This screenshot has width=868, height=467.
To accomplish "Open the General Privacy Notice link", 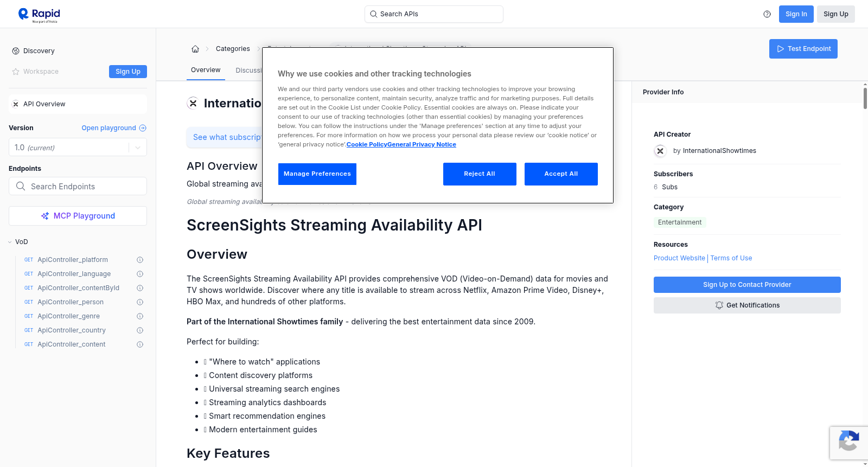I will coord(422,144).
